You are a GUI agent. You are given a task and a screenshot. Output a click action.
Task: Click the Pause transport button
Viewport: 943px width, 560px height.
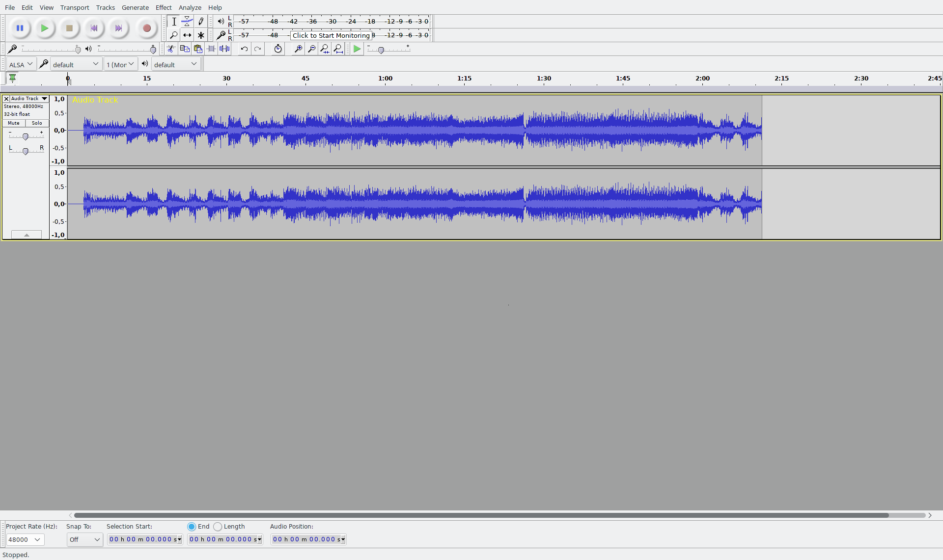click(20, 28)
